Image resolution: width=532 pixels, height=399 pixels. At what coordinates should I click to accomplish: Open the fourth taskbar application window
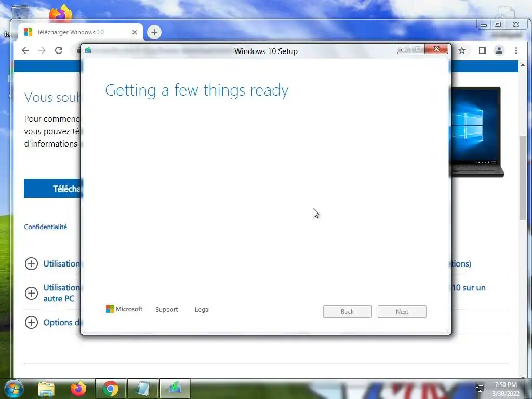[143, 389]
